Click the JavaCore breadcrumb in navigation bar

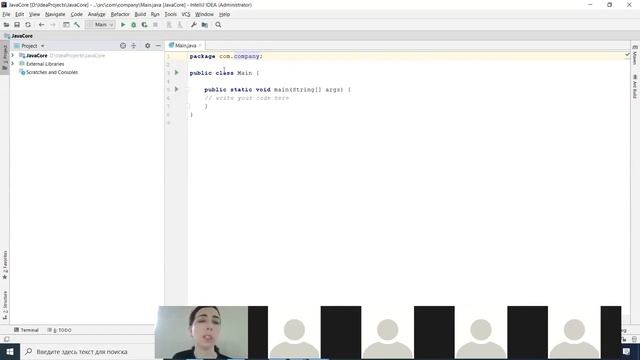[18, 36]
